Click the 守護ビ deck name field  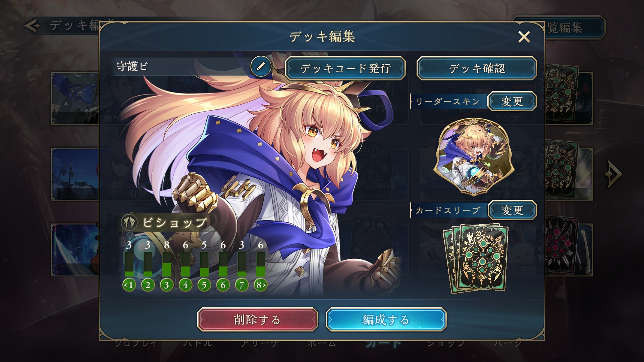(x=183, y=66)
